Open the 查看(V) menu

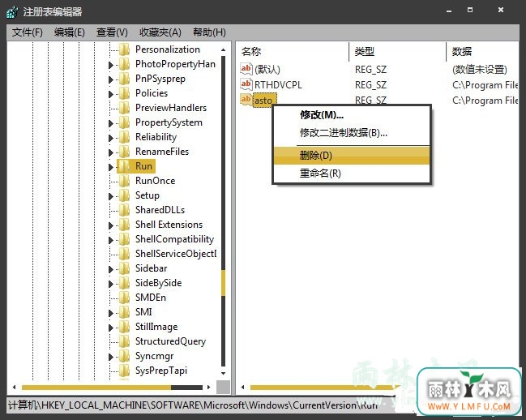click(112, 32)
